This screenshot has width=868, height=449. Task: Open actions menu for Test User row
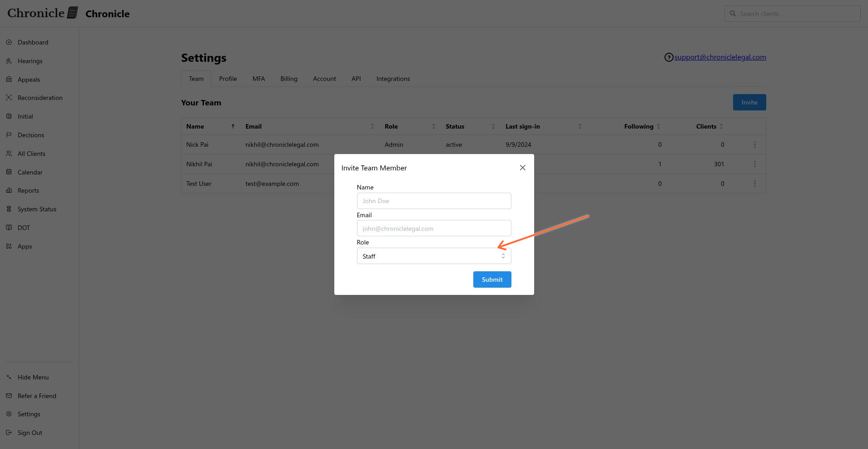click(x=755, y=184)
